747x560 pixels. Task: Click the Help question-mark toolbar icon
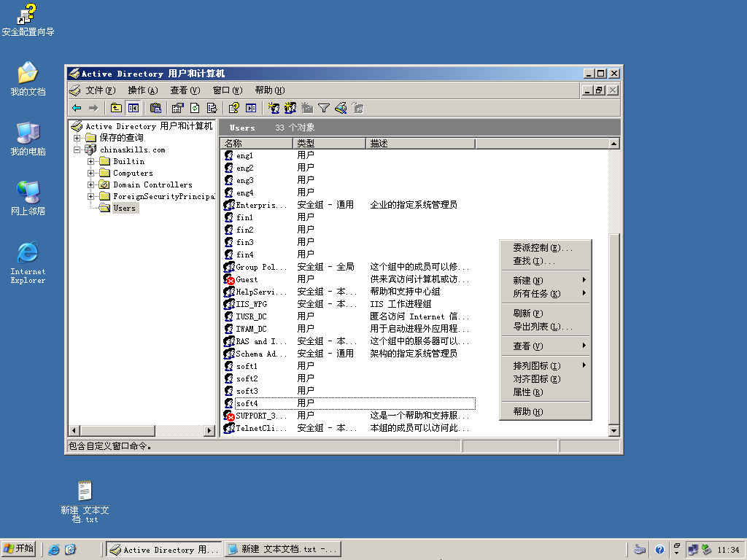tap(233, 108)
